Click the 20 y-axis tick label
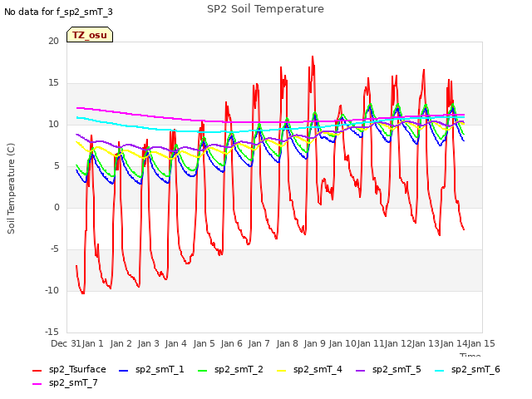Image resolution: width=532 pixels, height=399 pixels. 53,41
